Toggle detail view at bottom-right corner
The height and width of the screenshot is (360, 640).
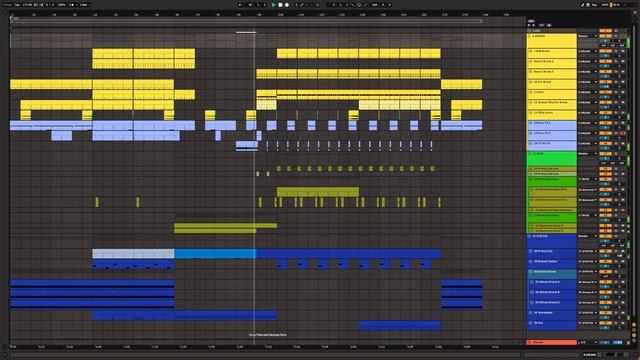[x=635, y=355]
